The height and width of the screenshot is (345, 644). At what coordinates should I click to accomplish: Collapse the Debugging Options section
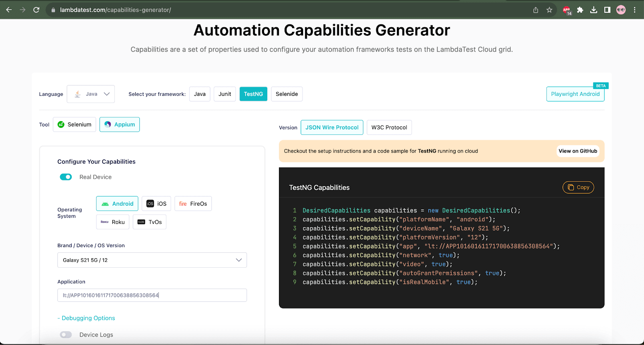coord(86,318)
